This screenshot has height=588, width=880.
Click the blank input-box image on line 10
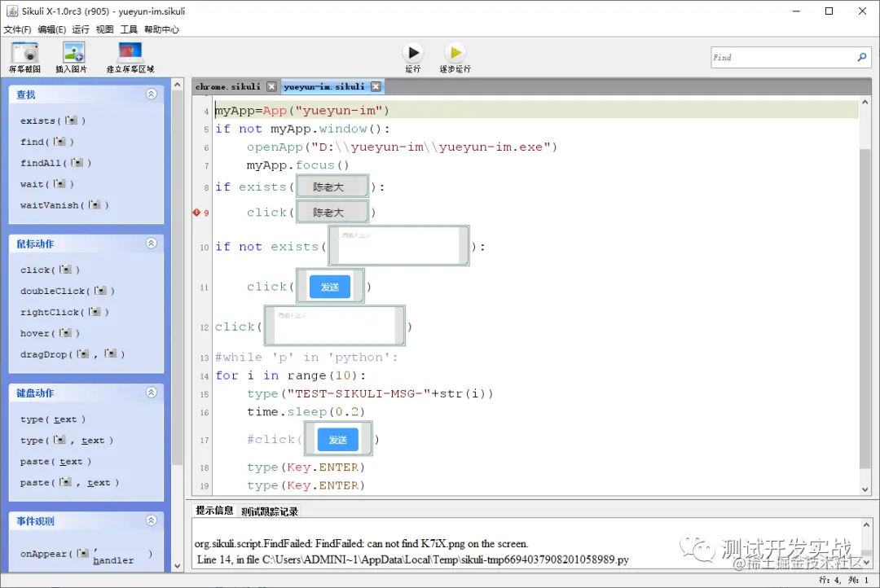[398, 245]
